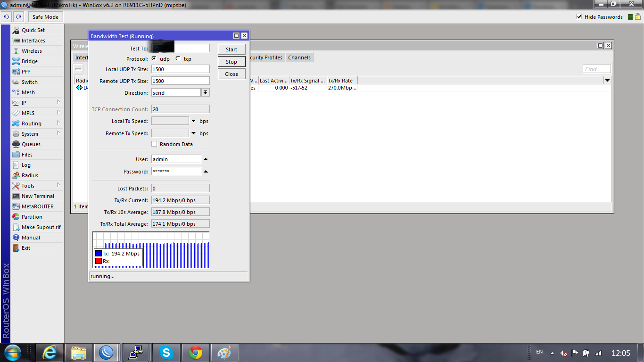The width and height of the screenshot is (644, 362).
Task: Open the PPP section
Action: 26,72
